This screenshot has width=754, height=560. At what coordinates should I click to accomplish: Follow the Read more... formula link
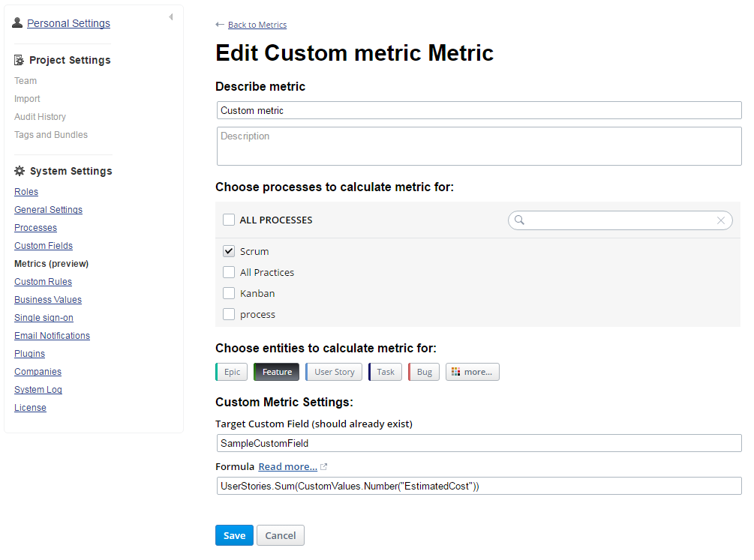pyautogui.click(x=286, y=466)
